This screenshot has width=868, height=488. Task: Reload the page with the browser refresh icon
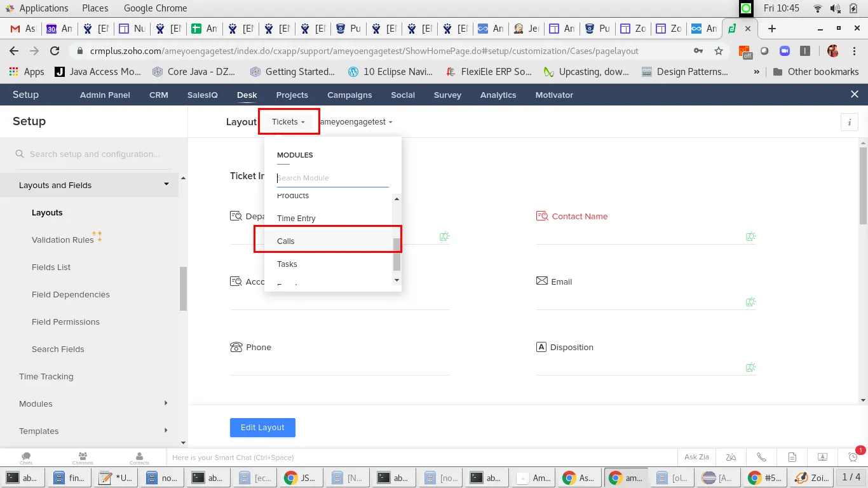(x=55, y=51)
